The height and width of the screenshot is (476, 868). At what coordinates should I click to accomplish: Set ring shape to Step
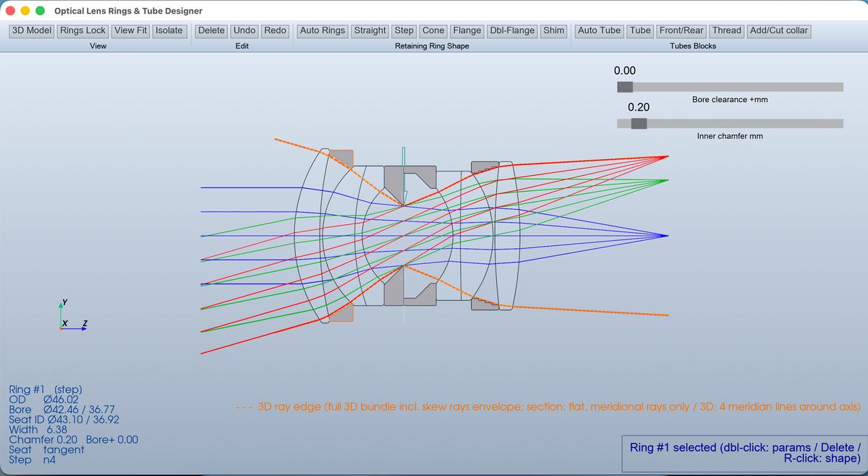(x=404, y=30)
